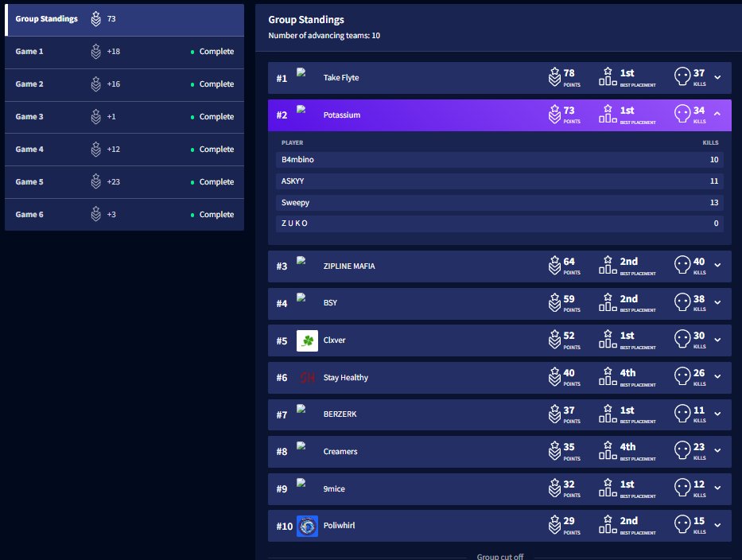The width and height of the screenshot is (742, 560).
Task: Click the Creamers team name
Action: (x=340, y=452)
